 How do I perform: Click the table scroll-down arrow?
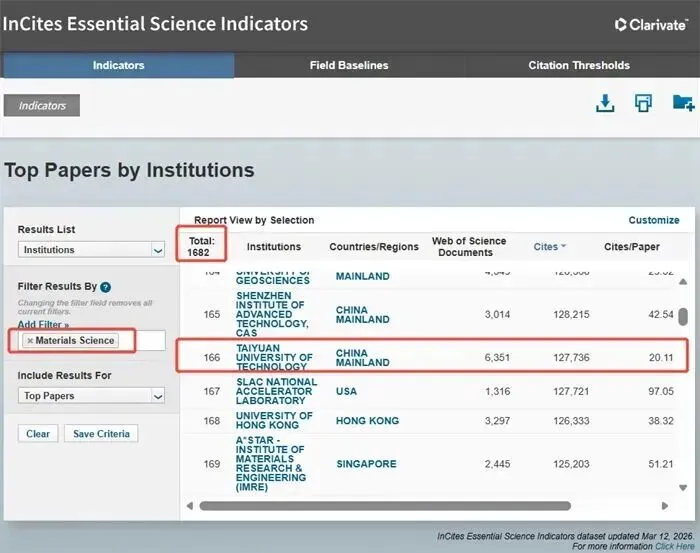point(683,488)
